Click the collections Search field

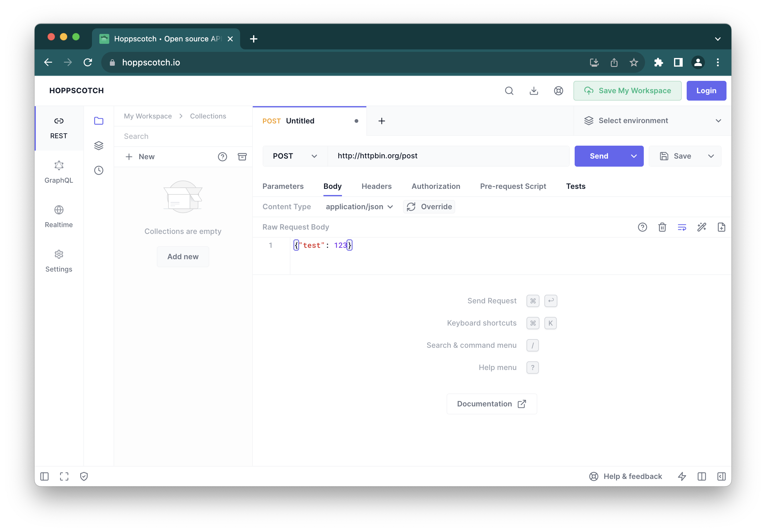click(x=183, y=136)
